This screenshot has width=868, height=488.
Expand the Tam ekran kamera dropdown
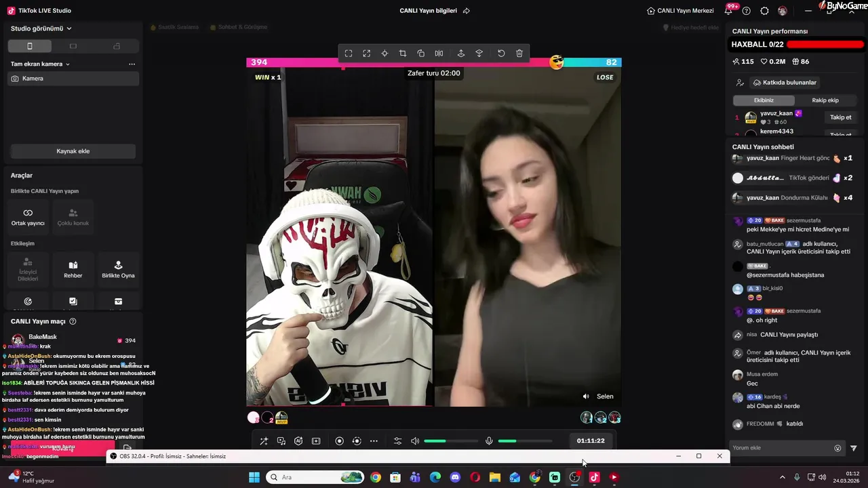click(41, 64)
